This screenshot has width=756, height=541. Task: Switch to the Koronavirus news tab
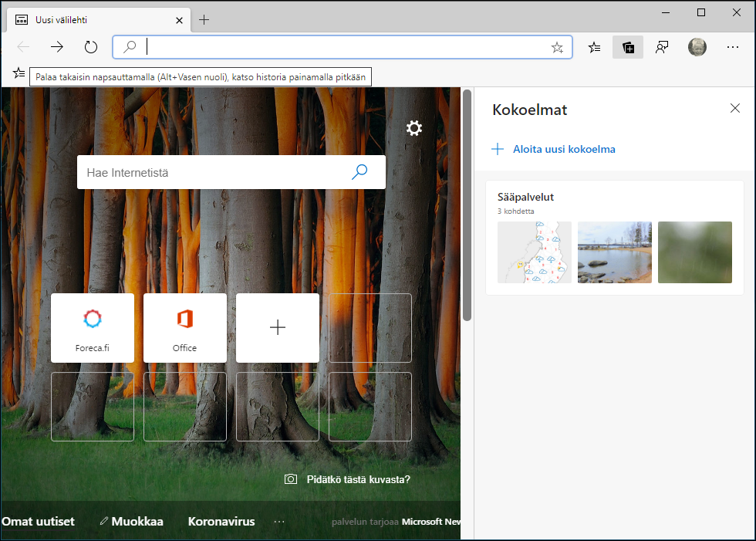221,522
